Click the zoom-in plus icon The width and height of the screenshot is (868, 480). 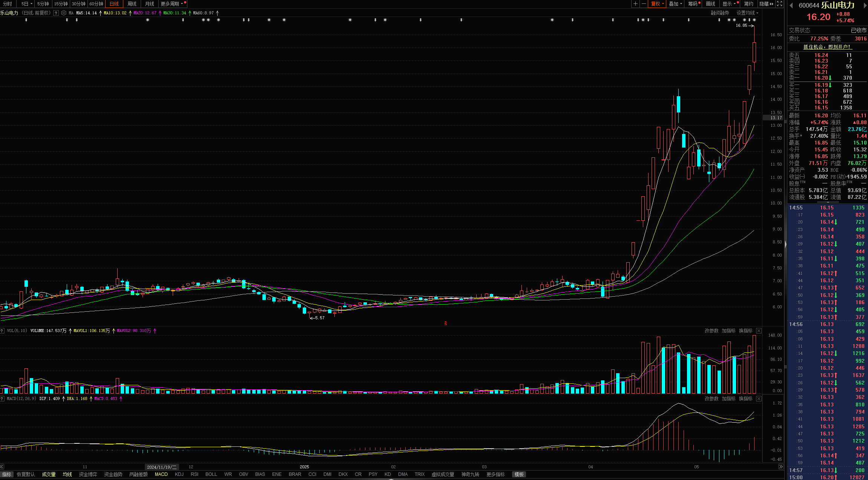pyautogui.click(x=636, y=4)
